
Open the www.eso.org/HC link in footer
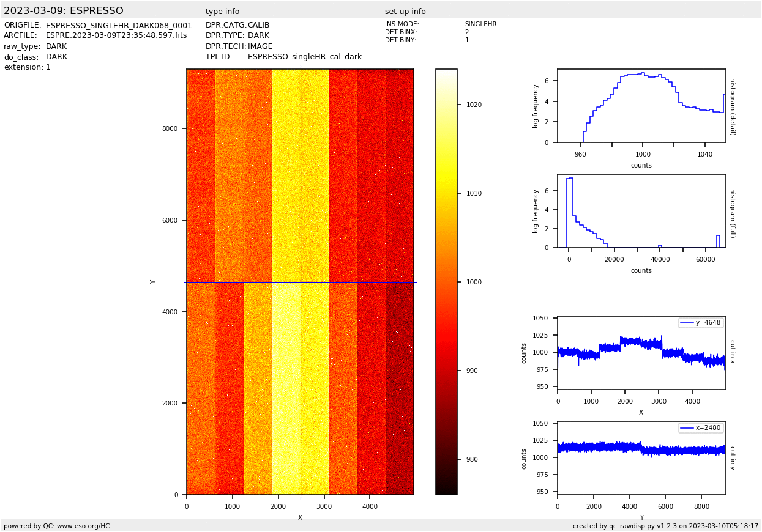coord(80,526)
